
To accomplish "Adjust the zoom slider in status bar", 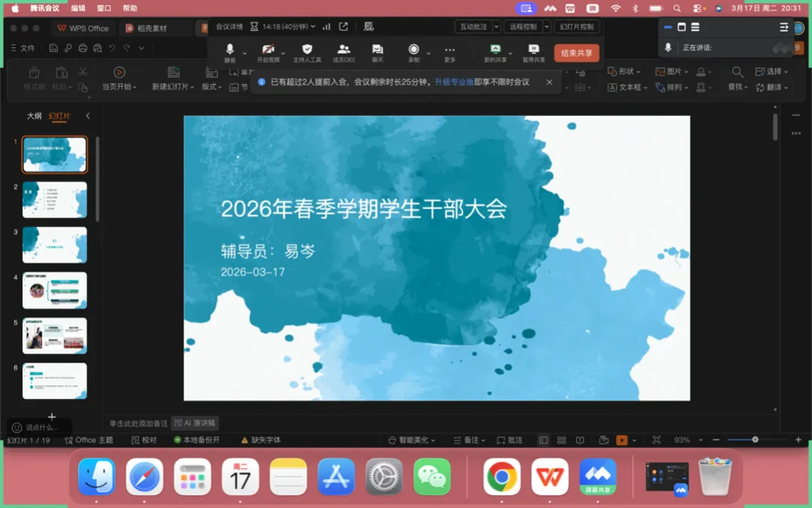I will [x=755, y=440].
